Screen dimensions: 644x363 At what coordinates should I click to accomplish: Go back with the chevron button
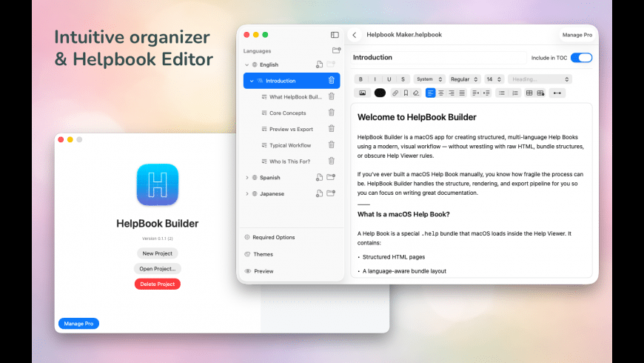click(x=355, y=35)
